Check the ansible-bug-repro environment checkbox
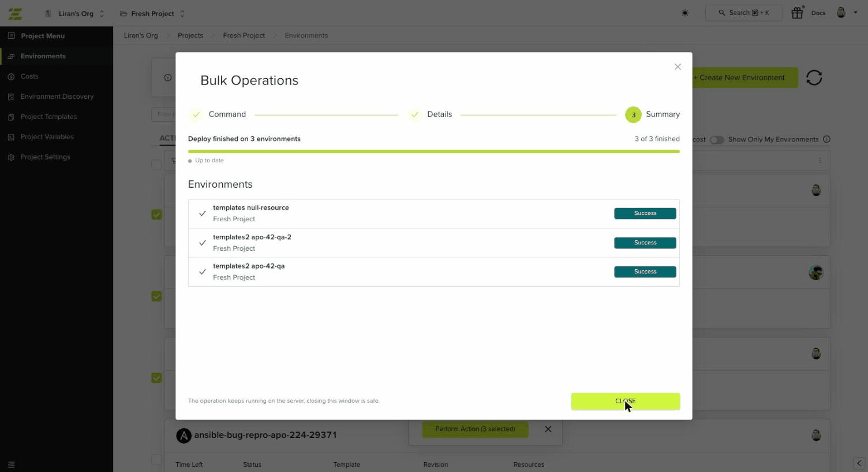 coord(156,460)
